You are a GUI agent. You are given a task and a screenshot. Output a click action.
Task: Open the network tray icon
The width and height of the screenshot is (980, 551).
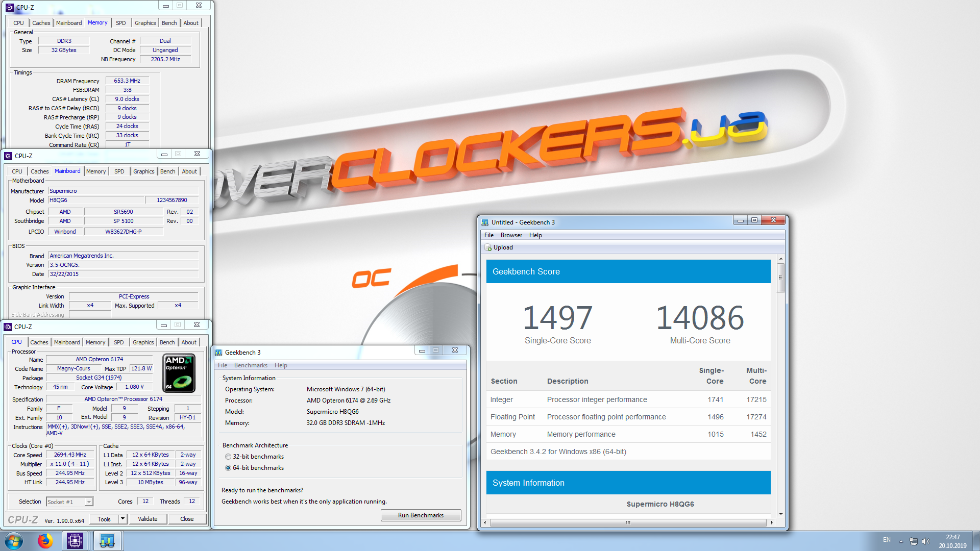913,541
